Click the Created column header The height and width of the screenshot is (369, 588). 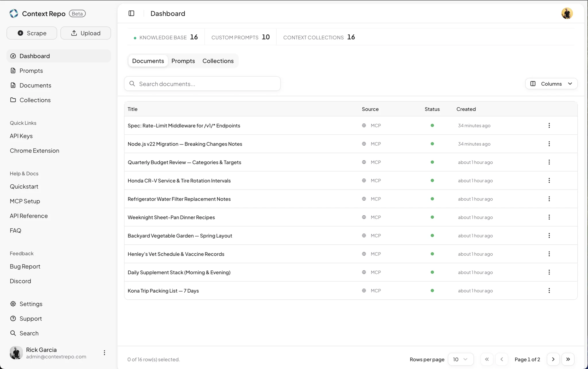466,109
